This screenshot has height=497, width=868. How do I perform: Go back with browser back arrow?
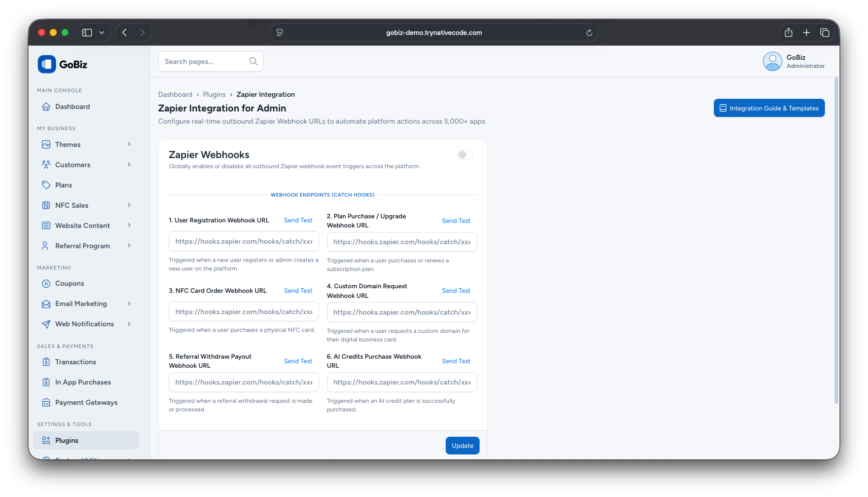coord(124,32)
